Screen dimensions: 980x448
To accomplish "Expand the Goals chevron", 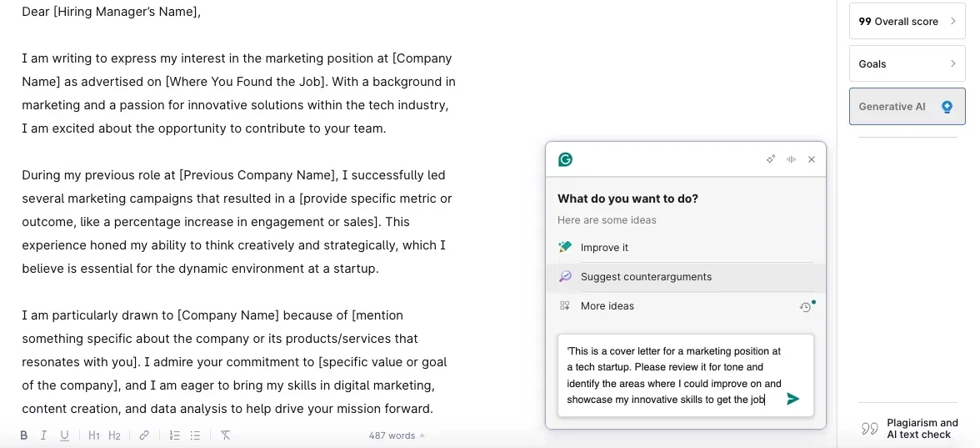I will (x=953, y=63).
